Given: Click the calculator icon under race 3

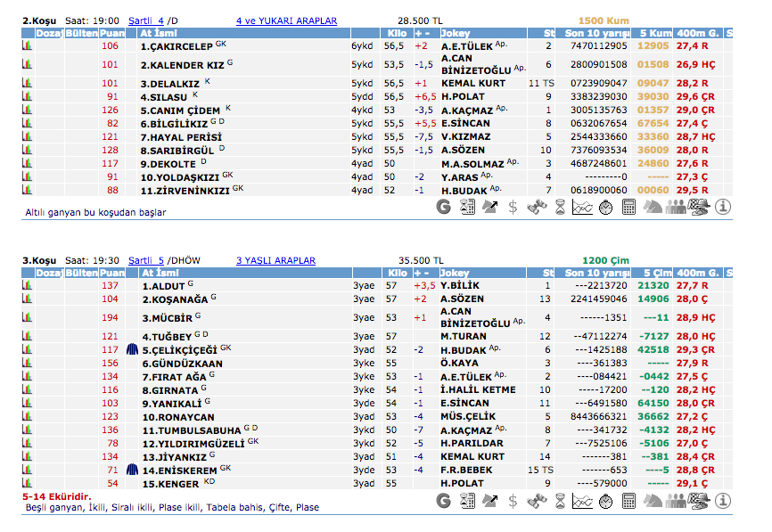Looking at the screenshot, I should [629, 502].
